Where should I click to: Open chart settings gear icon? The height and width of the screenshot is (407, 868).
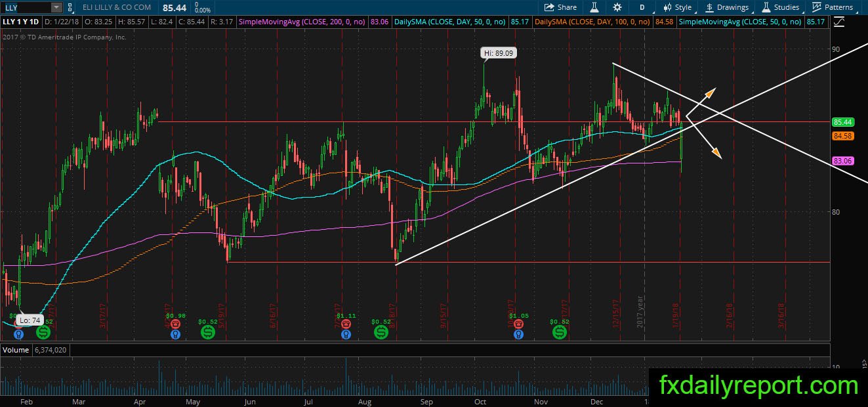[617, 7]
